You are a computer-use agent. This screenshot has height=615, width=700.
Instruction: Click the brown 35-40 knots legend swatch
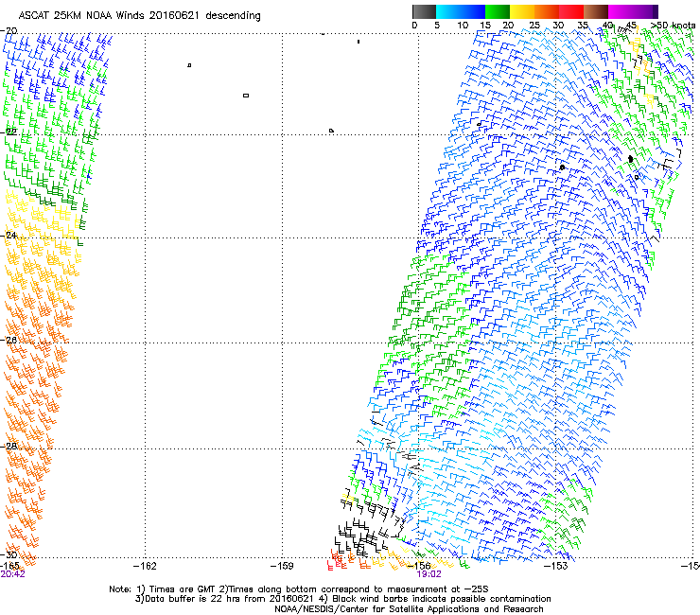click(596, 11)
